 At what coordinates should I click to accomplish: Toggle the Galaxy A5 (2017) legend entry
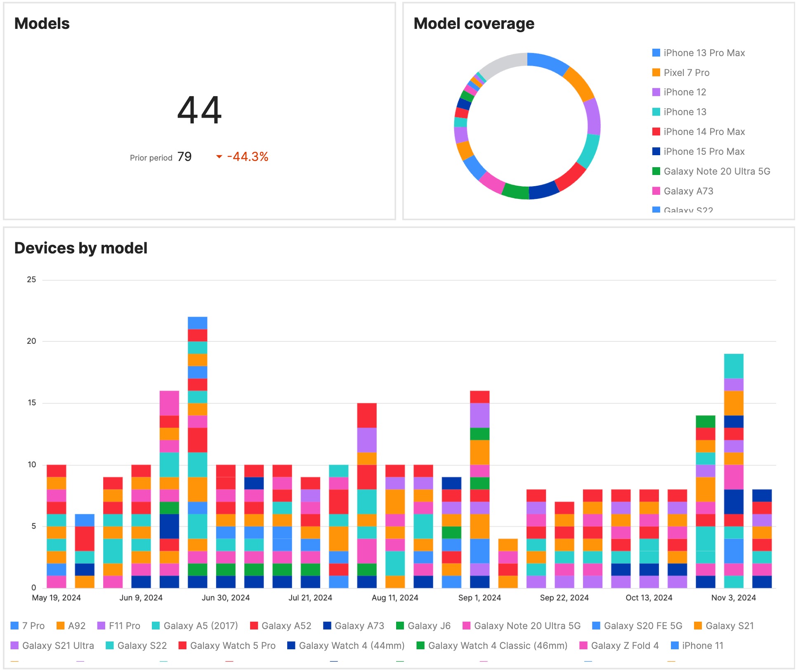click(x=200, y=625)
